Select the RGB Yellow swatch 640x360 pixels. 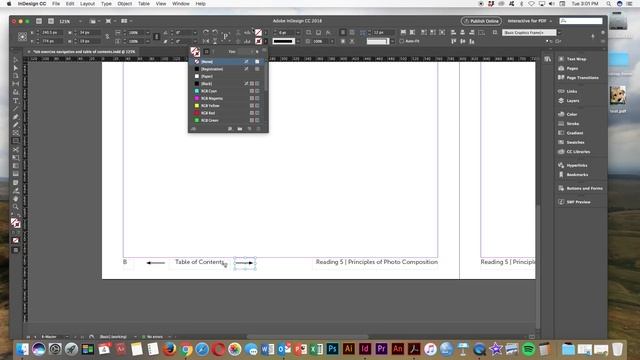[228, 106]
